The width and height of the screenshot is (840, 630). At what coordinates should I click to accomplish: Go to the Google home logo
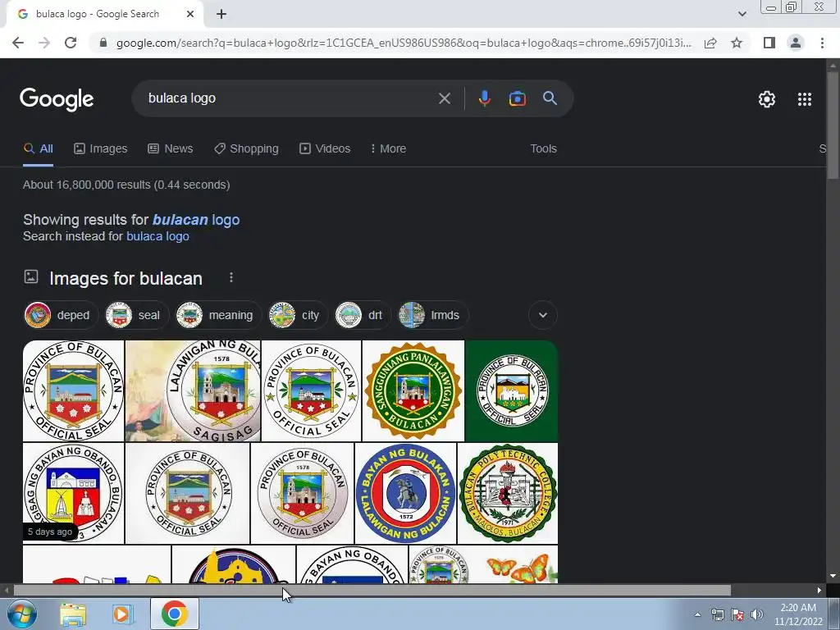pos(57,99)
